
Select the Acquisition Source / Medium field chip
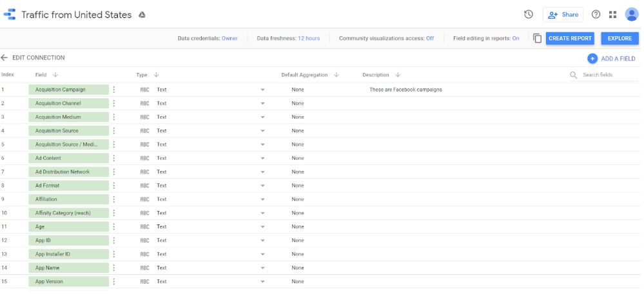68,144
